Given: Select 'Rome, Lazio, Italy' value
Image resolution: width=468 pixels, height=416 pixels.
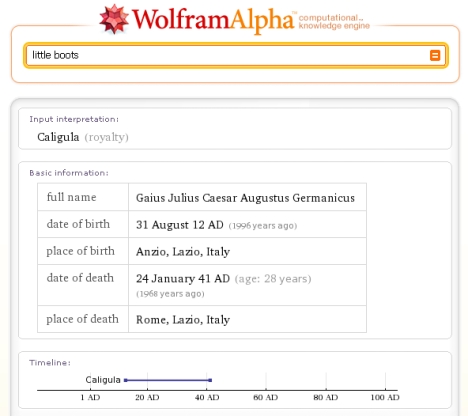Looking at the screenshot, I should (183, 320).
